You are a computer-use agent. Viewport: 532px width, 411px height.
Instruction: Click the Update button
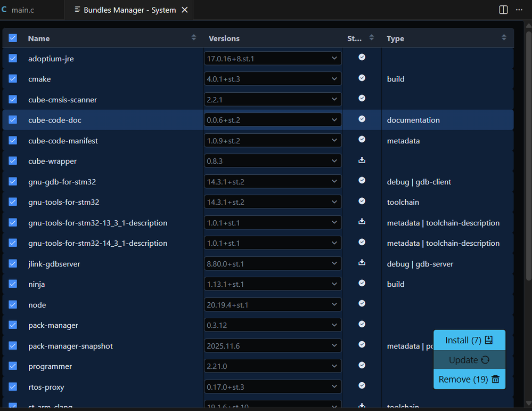click(x=469, y=360)
